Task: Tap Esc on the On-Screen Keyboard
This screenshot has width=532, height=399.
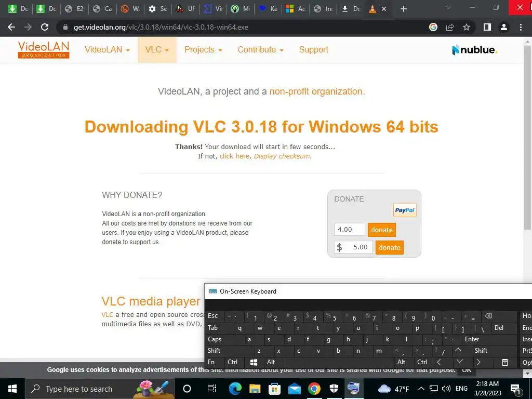Action: (x=216, y=316)
